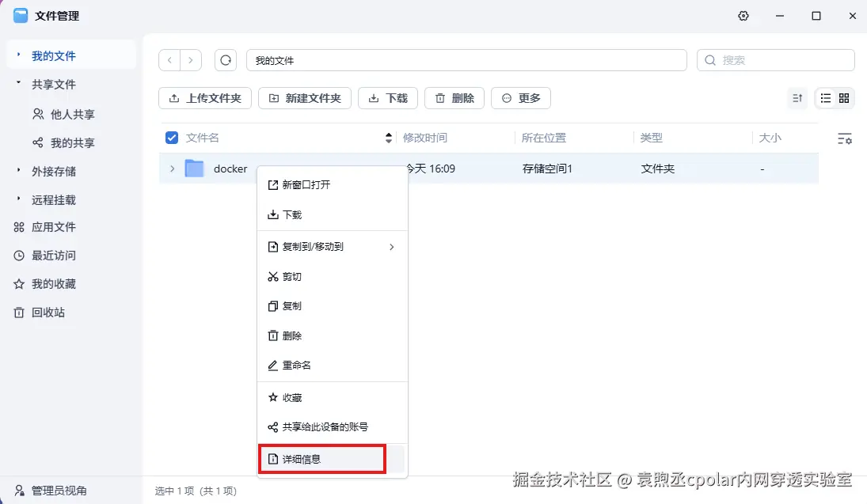Choose 删除 in context menu
Image resolution: width=867 pixels, height=504 pixels.
[x=333, y=336]
